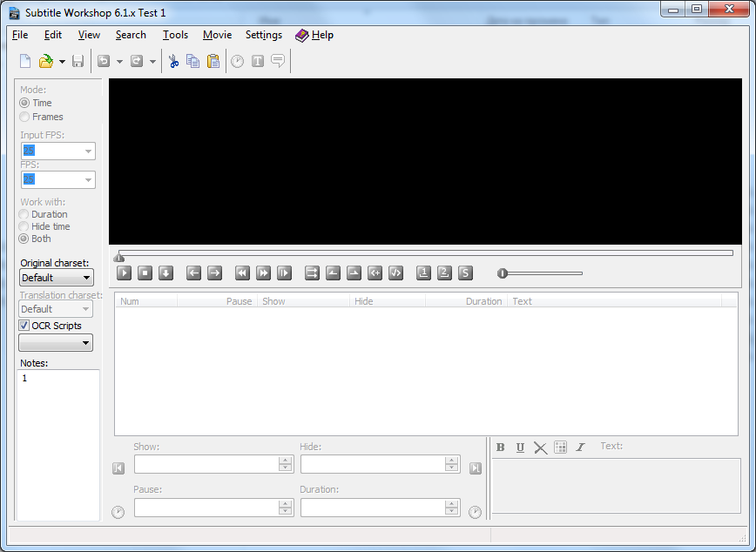Click the Play button under video
The height and width of the screenshot is (552, 756).
click(124, 273)
